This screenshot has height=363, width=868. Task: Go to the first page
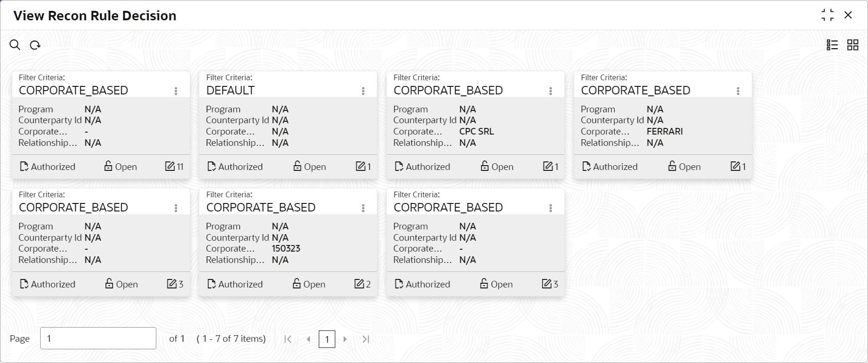(x=288, y=339)
